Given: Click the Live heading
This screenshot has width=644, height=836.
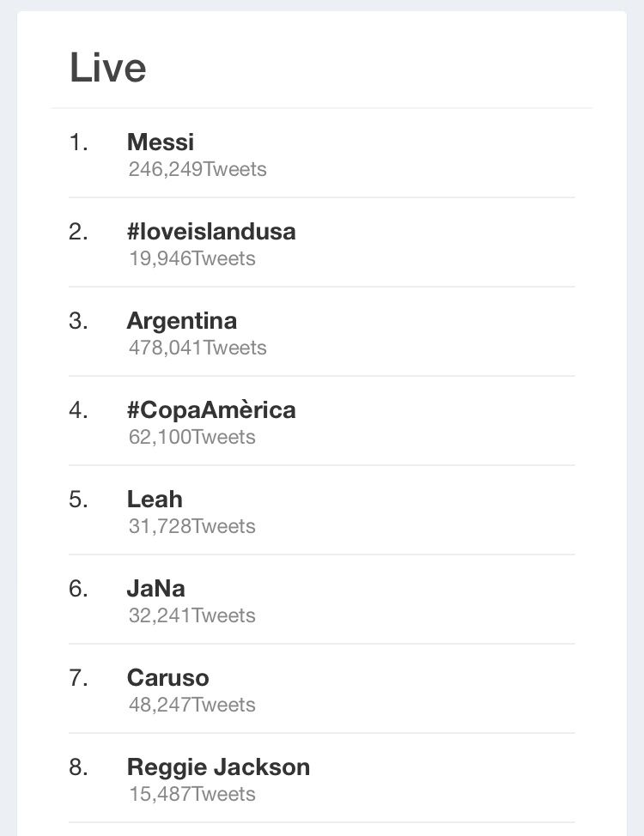Looking at the screenshot, I should tap(108, 69).
